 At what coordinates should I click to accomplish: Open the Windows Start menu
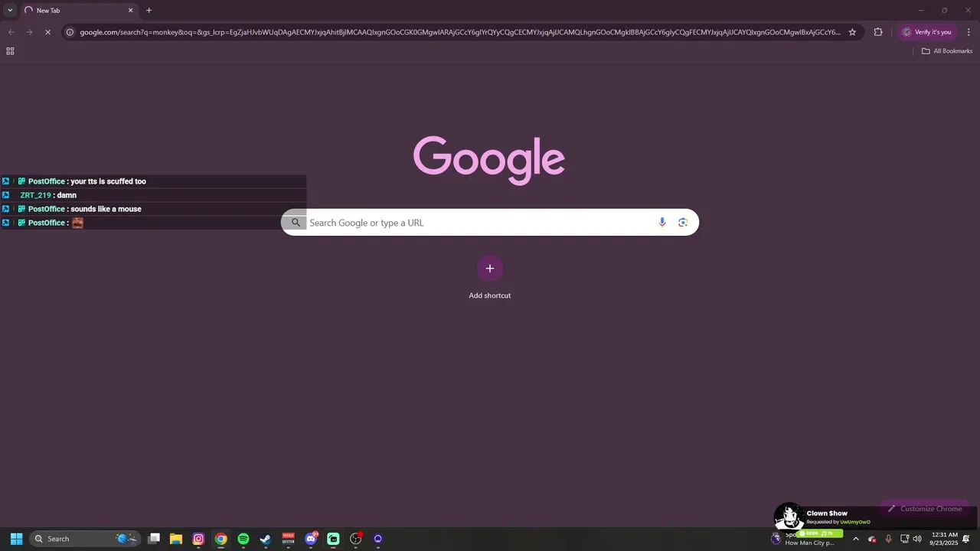pyautogui.click(x=16, y=539)
